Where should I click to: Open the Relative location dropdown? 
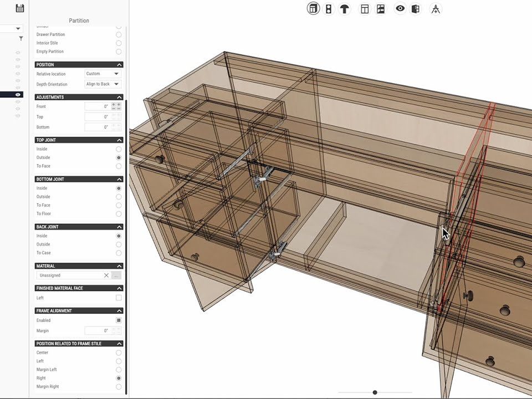103,74
